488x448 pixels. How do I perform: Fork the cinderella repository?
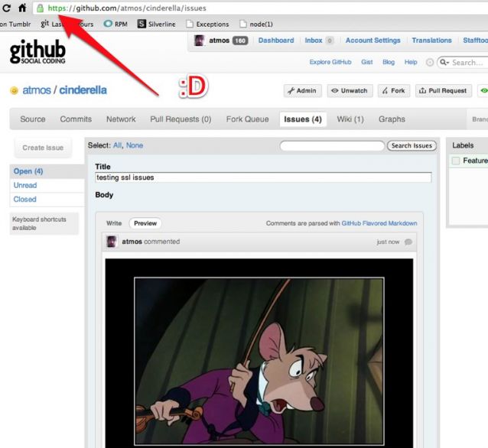(x=393, y=90)
